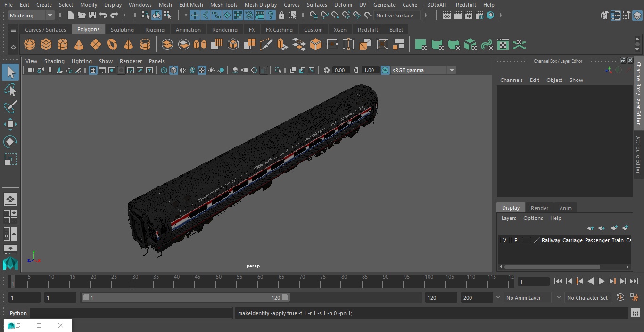Open the Render layer tab
Screen dimensions: 644x332
click(x=539, y=208)
